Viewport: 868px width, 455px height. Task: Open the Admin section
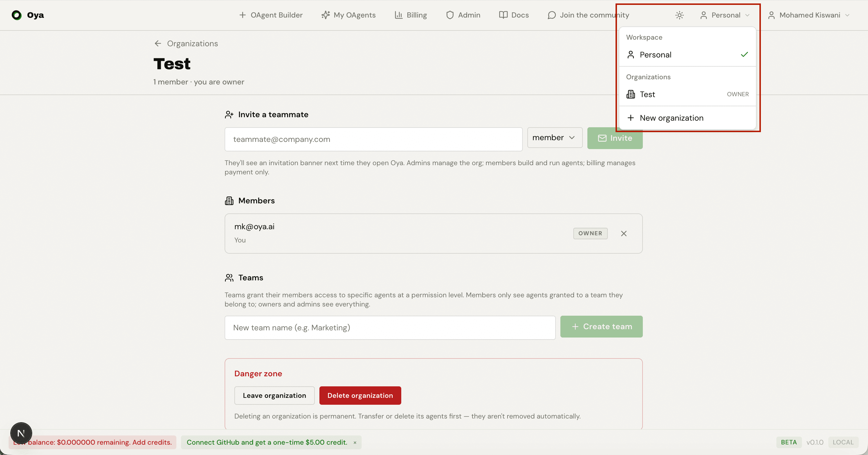click(x=463, y=15)
